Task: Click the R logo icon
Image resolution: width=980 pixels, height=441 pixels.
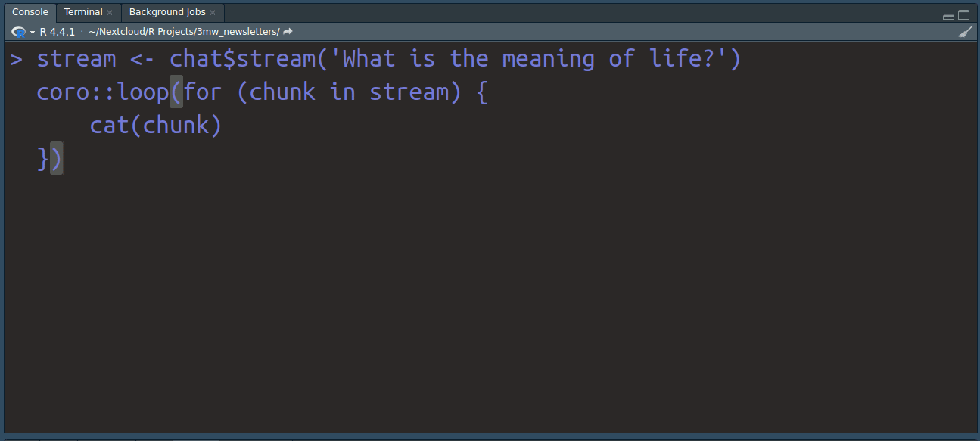Action: point(19,32)
